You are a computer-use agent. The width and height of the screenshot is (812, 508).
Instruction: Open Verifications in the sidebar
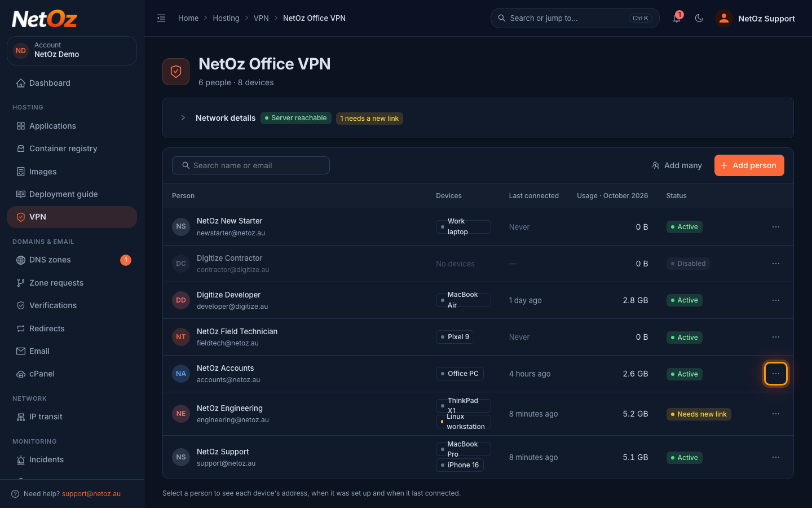pos(72,305)
